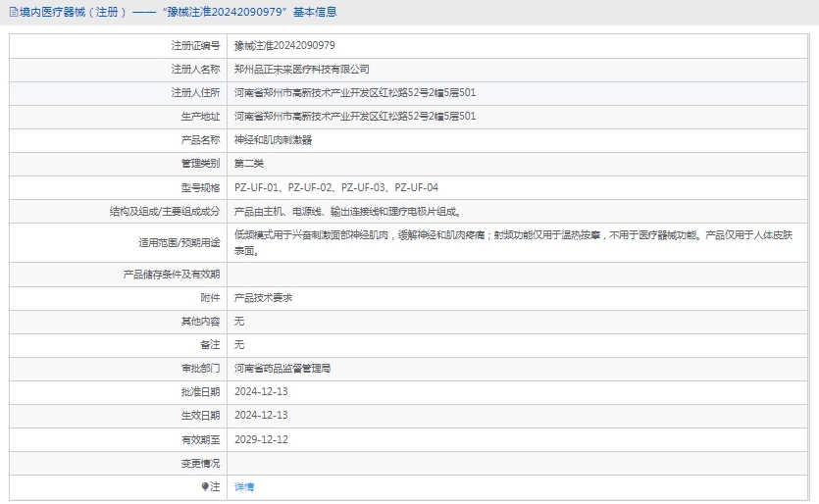Click expiry date 2029-12-12
The height and width of the screenshot is (504, 819).
[x=261, y=439]
